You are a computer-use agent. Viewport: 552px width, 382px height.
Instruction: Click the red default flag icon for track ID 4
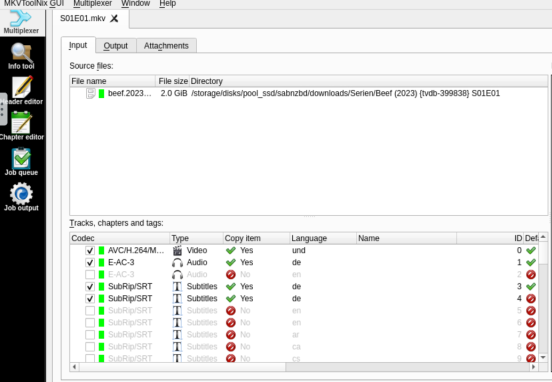531,298
